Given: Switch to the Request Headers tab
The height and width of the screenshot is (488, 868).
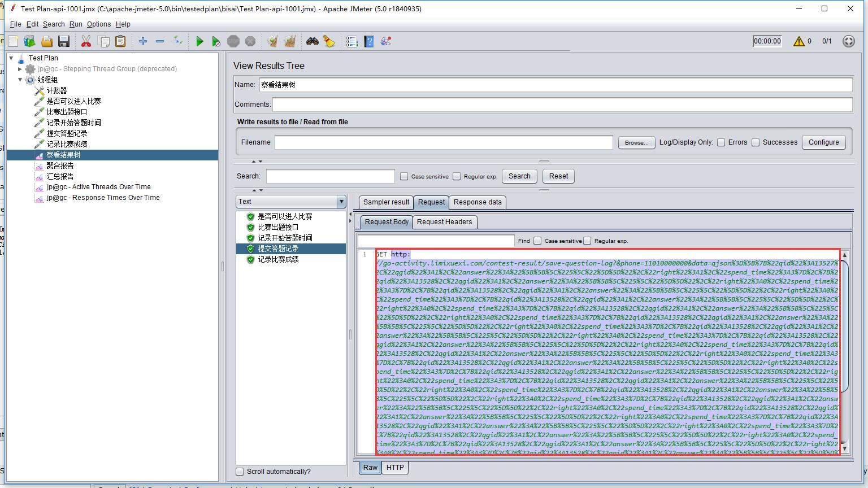Looking at the screenshot, I should pyautogui.click(x=444, y=222).
